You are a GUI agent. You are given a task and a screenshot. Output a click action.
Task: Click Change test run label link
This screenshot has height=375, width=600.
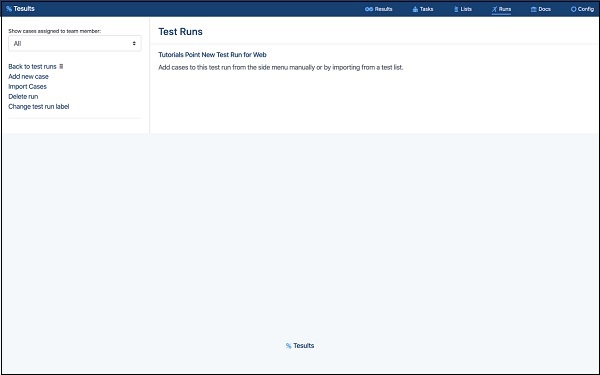(x=39, y=106)
